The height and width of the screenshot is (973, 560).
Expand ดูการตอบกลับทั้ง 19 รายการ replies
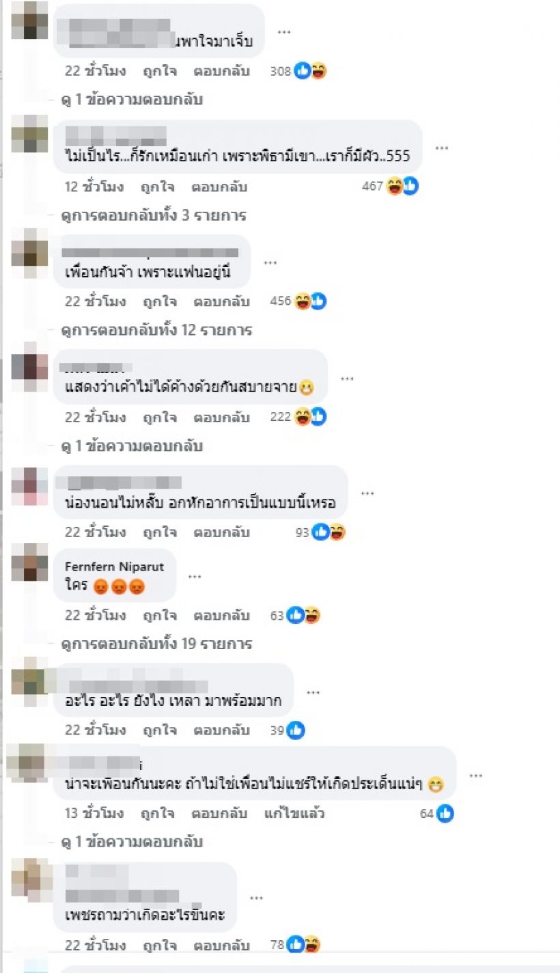click(156, 644)
